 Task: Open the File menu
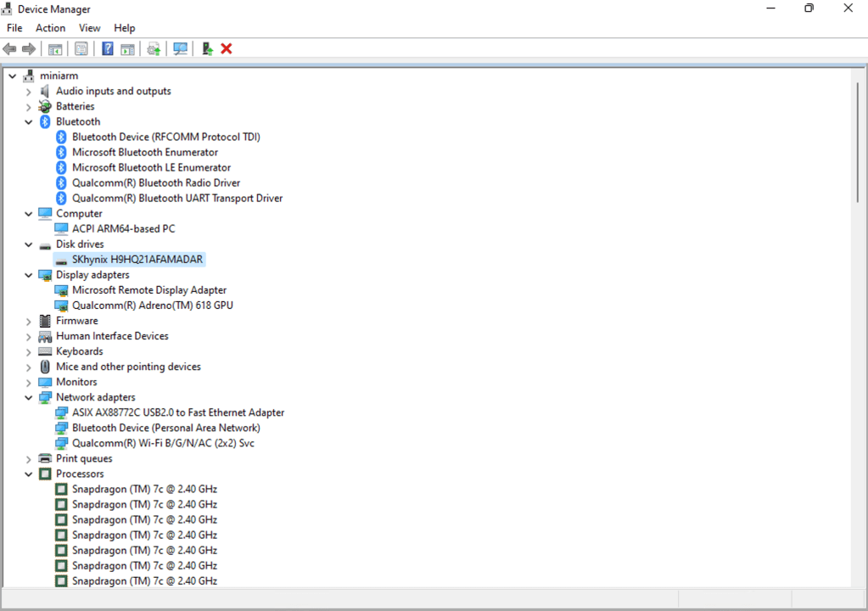14,28
